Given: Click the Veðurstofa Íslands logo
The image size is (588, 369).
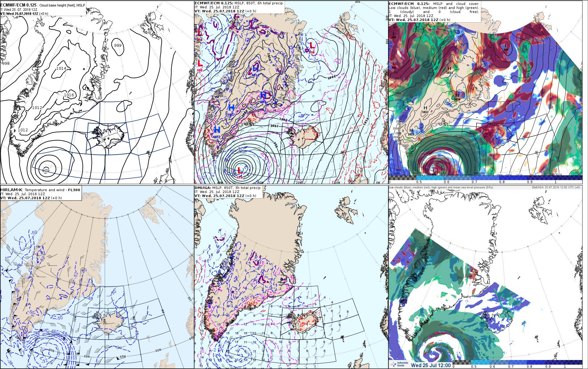Looking at the screenshot, I should (399, 365).
